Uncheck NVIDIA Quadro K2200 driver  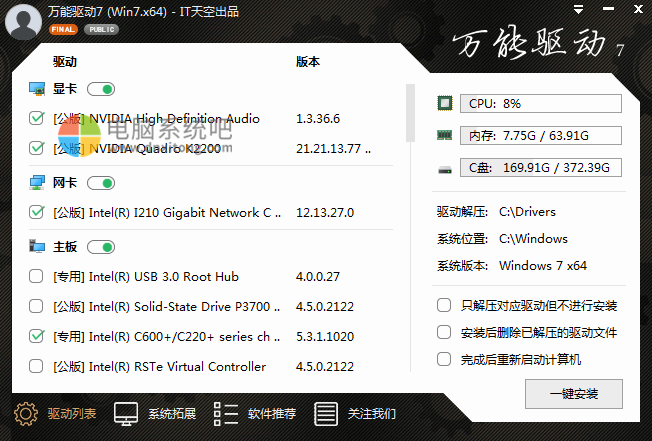[36, 148]
